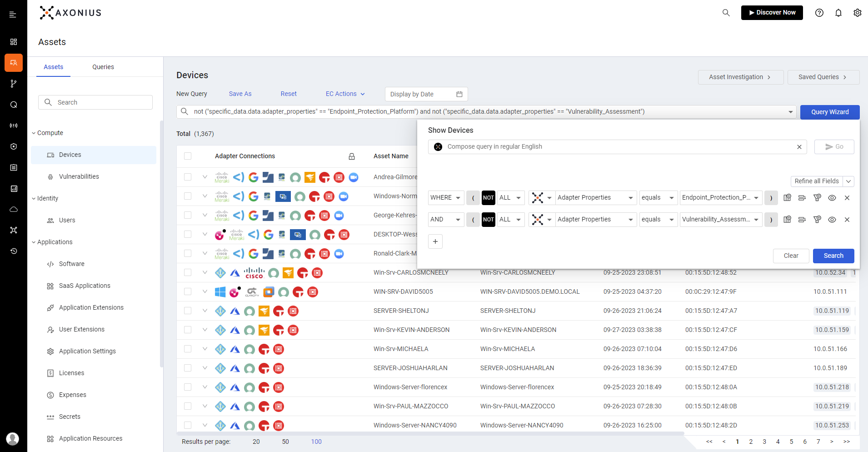This screenshot has width=868, height=452.
Task: Switch to the Queries tab
Action: point(103,67)
